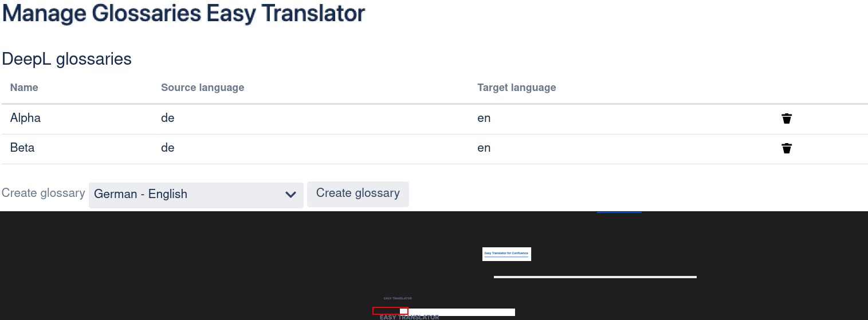Click the Name column header
This screenshot has height=320, width=868.
(x=24, y=88)
